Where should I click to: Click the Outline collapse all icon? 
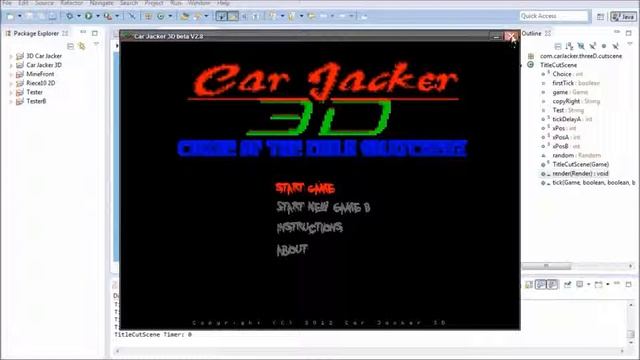[x=558, y=46]
